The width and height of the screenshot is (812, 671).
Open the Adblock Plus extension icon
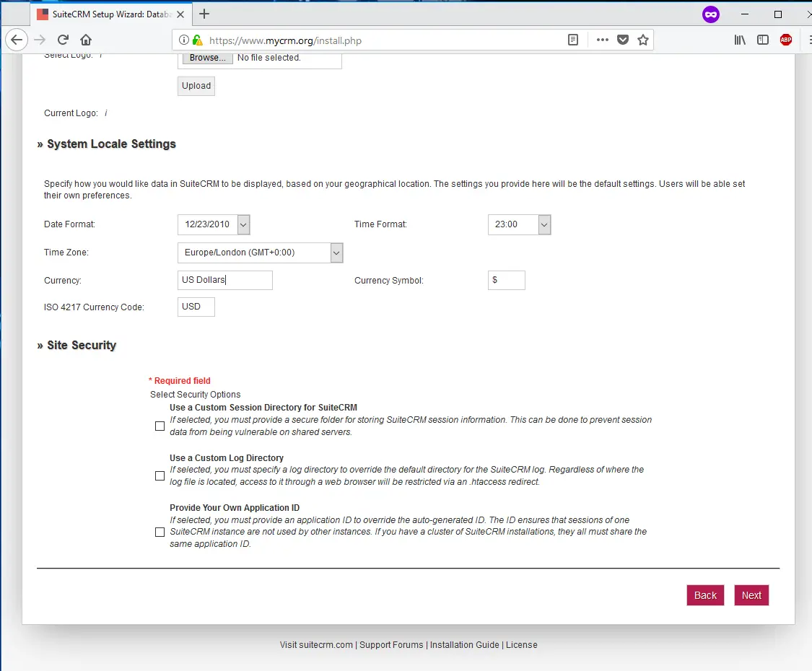click(785, 40)
